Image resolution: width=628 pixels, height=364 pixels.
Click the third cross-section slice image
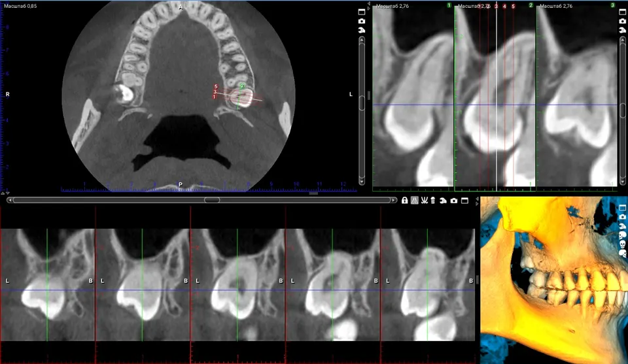coord(237,285)
